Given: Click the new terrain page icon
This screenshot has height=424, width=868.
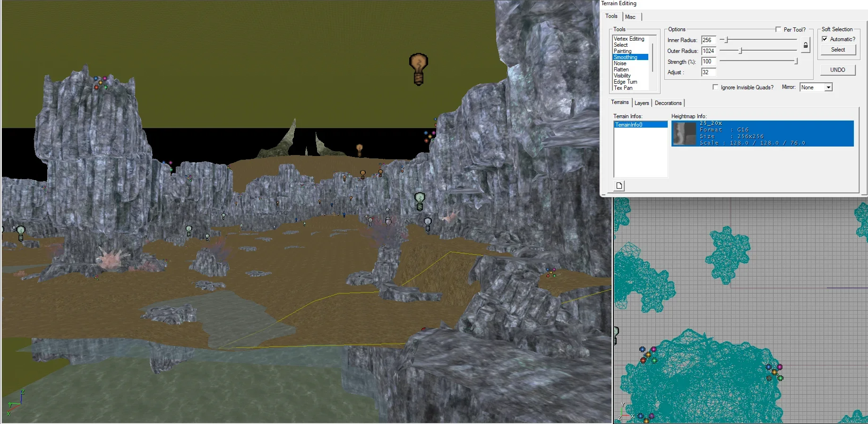Looking at the screenshot, I should 619,186.
